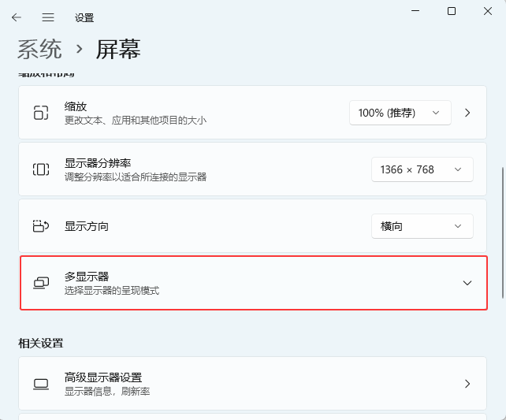Go to 系统 in the breadcrumb
Viewport: 506px width, 420px height.
39,49
